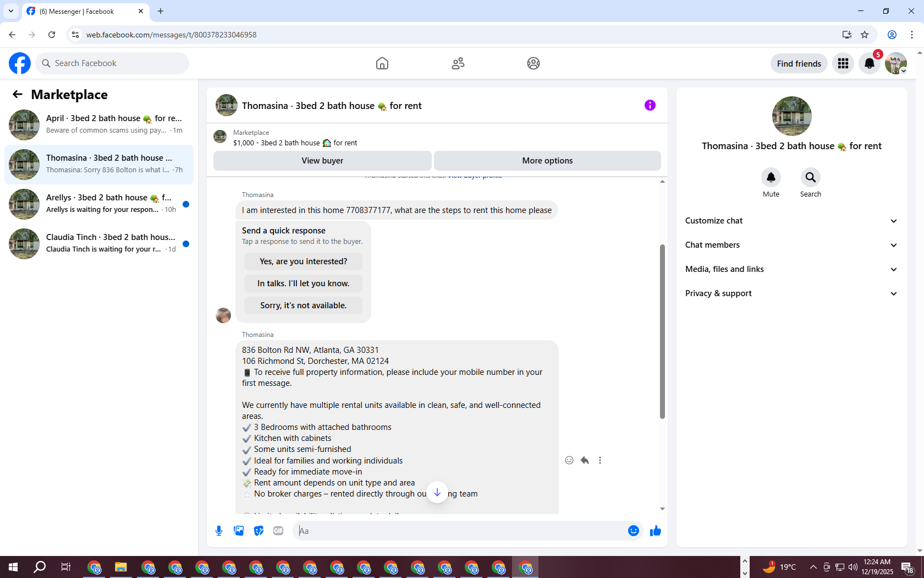
Task: Open the Marketplace listing banner thumbnail
Action: tap(220, 137)
